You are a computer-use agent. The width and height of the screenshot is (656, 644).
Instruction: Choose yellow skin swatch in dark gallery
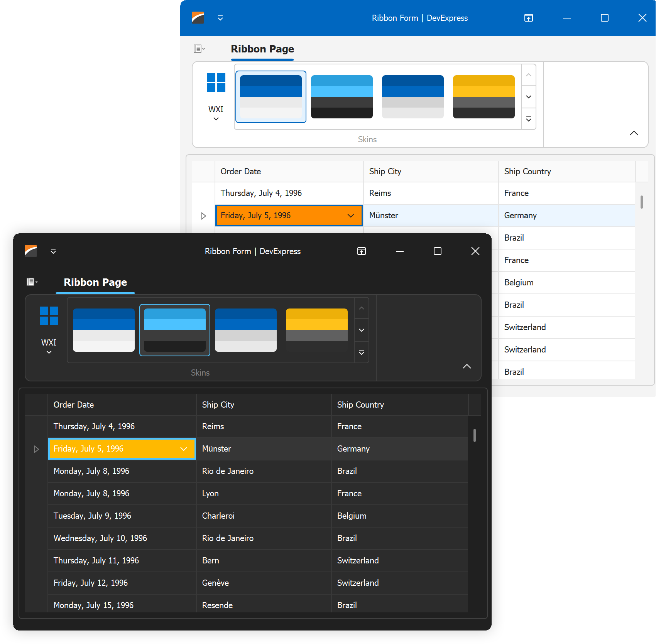click(317, 330)
